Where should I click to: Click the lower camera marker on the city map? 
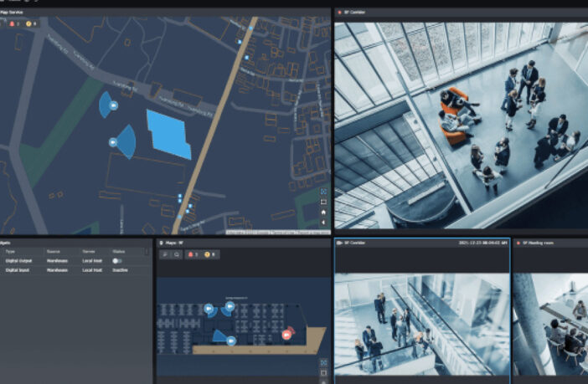point(113,142)
